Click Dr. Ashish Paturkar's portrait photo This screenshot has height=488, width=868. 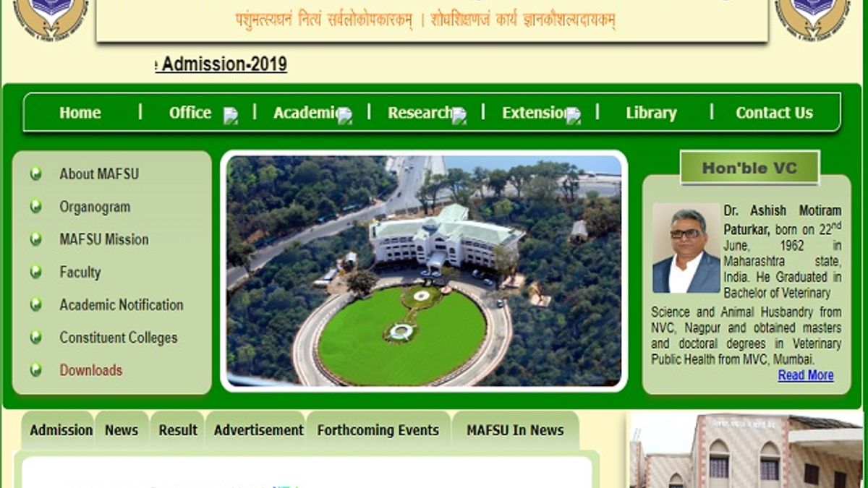pyautogui.click(x=686, y=248)
